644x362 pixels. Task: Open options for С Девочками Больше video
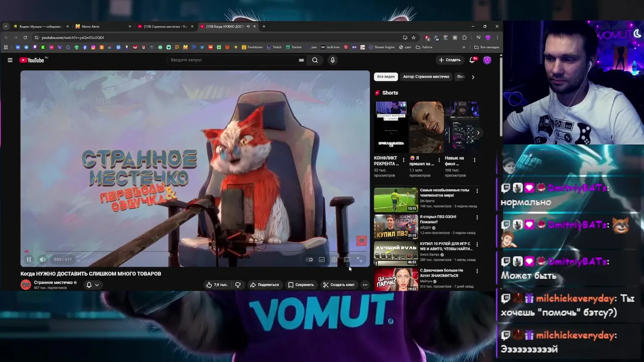(477, 271)
